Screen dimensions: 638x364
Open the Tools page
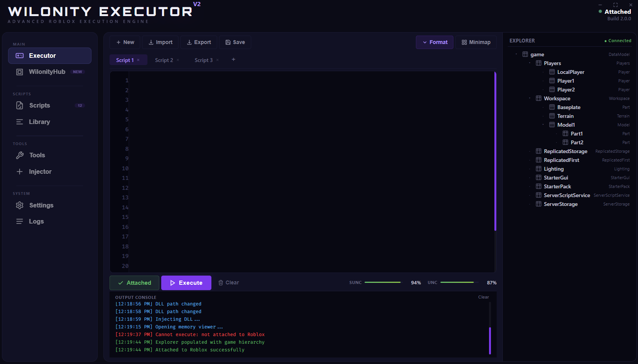tap(50, 155)
